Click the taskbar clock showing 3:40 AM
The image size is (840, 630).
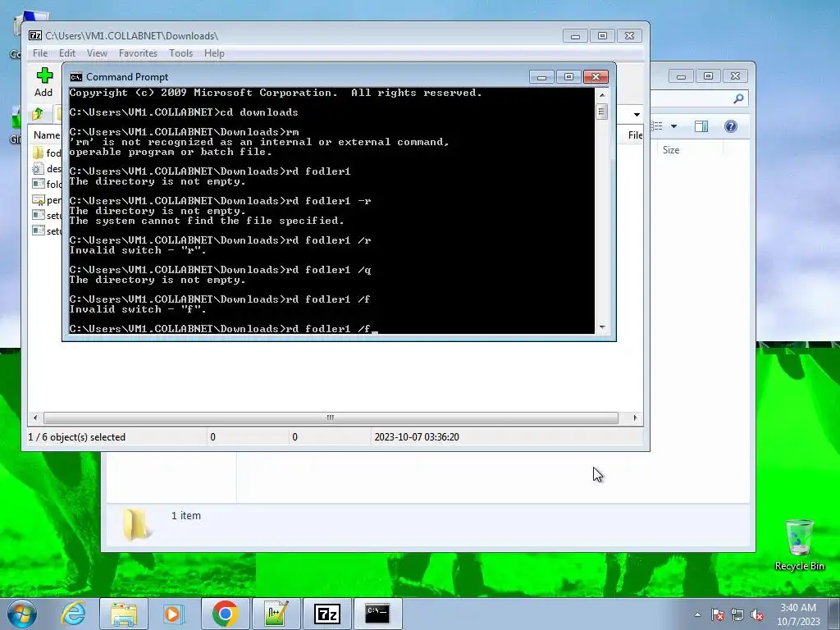[x=798, y=614]
